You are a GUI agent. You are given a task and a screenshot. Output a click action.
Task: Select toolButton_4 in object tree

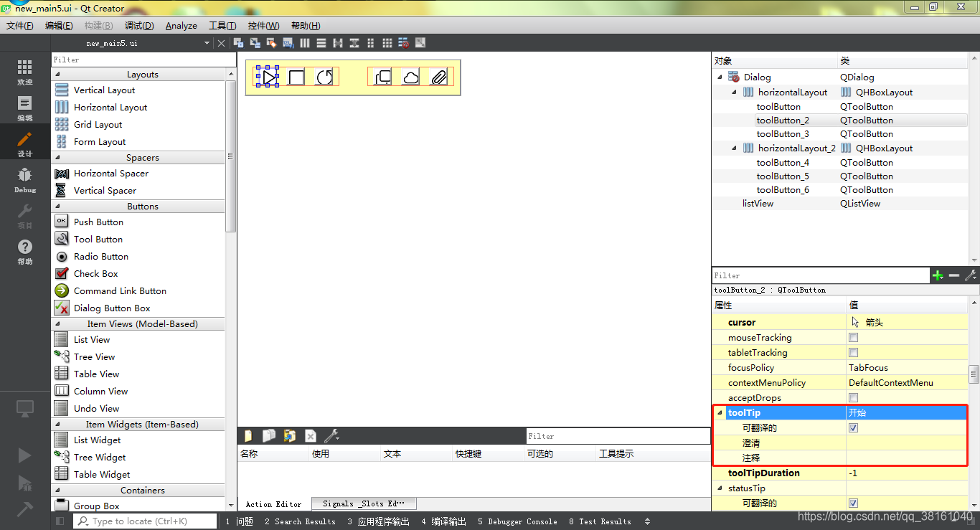783,163
